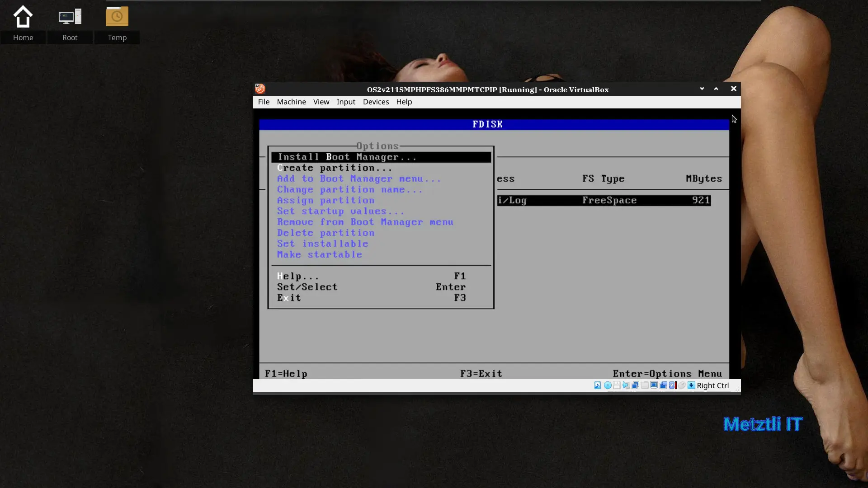Click the optical disk status icon

coord(608,385)
